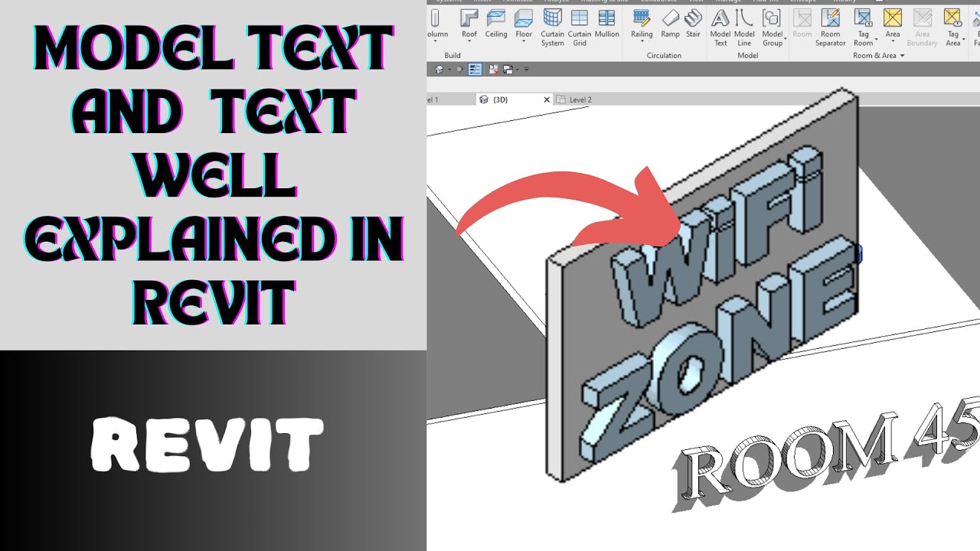Screen dimensions: 980x551
Task: Activate the Ramp tool
Action: [670, 24]
